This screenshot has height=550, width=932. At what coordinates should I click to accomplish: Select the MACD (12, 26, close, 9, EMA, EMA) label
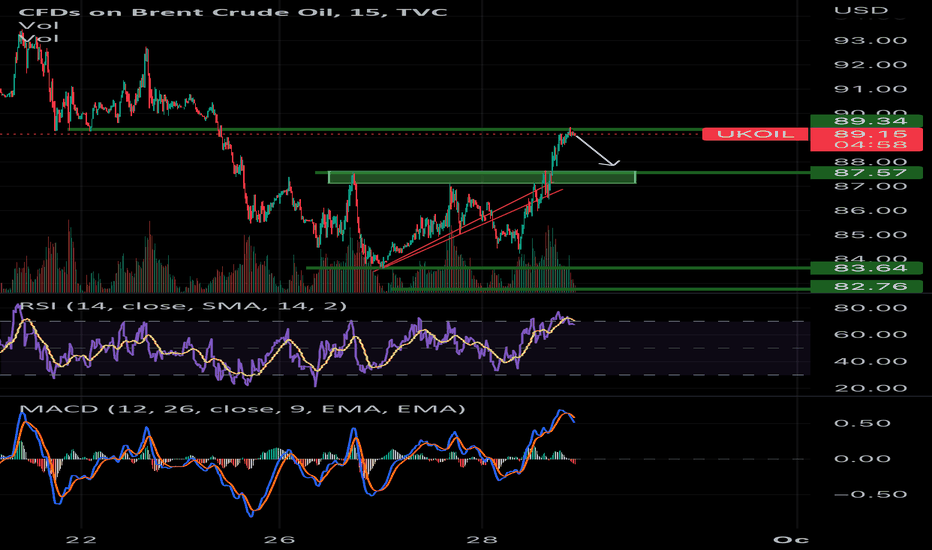click(x=243, y=409)
